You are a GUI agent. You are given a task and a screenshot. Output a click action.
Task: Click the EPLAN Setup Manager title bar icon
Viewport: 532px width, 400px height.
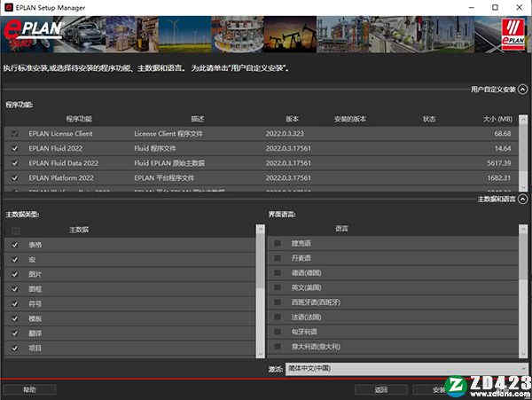click(9, 7)
